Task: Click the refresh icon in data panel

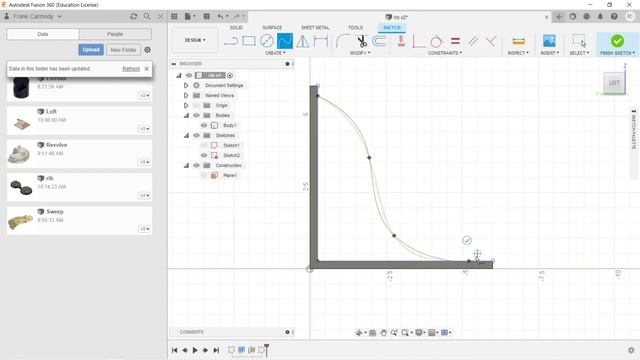Action: coord(133,16)
